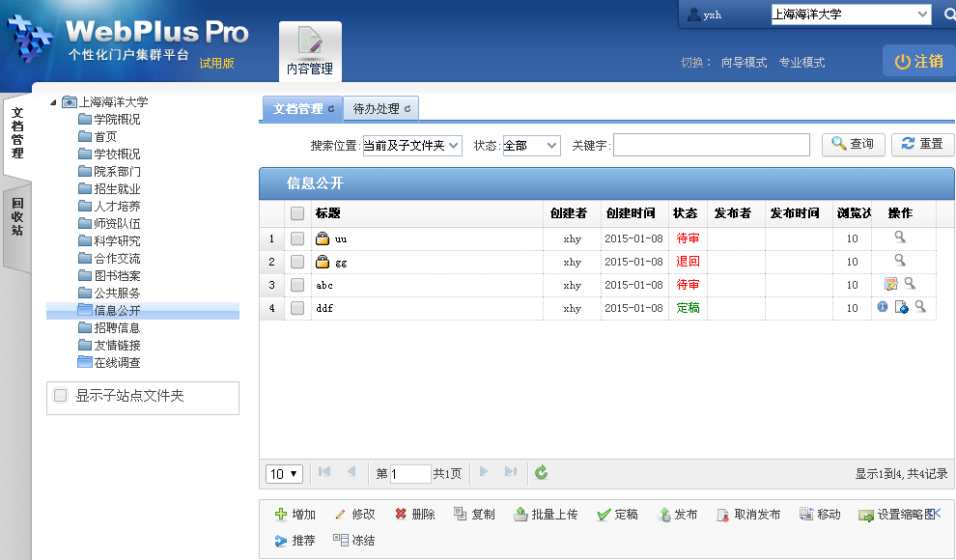
Task: Click the 注销 logout button
Action: tap(918, 61)
